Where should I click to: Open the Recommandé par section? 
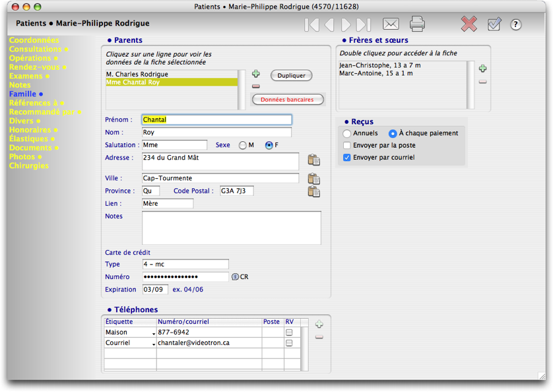pos(46,112)
